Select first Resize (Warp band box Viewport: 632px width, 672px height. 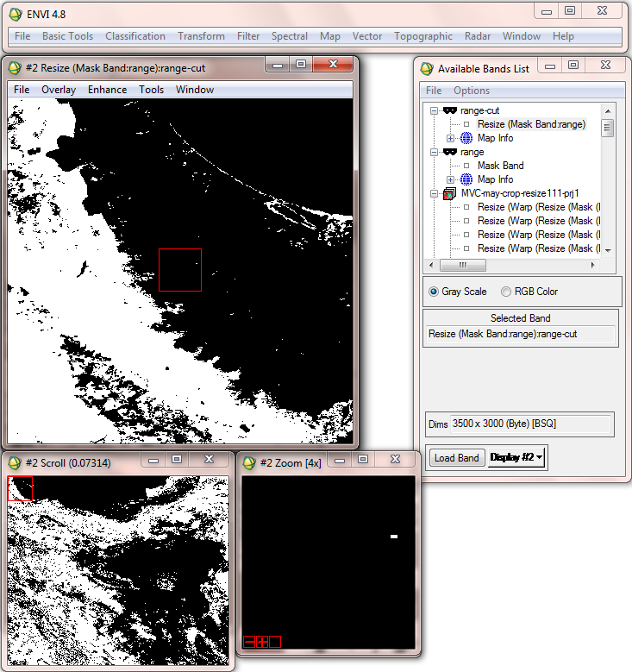click(x=466, y=207)
